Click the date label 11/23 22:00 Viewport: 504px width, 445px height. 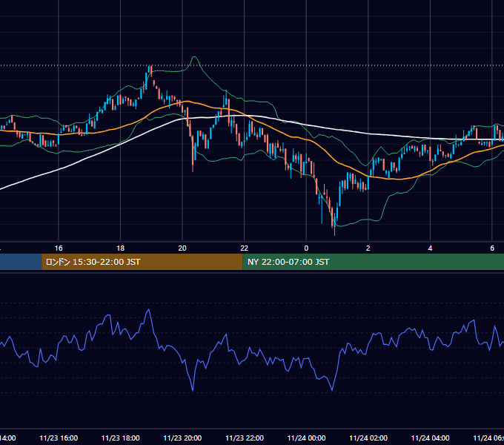pos(245,438)
